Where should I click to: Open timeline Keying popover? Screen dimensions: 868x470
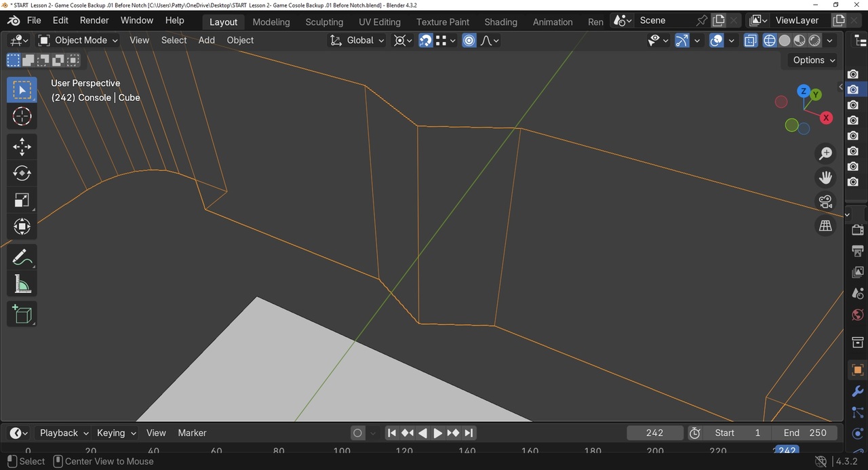coord(116,433)
